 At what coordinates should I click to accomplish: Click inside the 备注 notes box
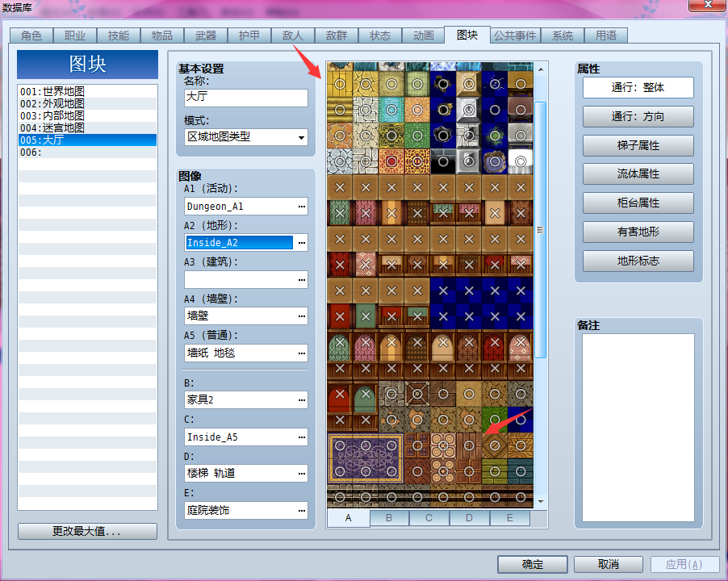[638, 428]
